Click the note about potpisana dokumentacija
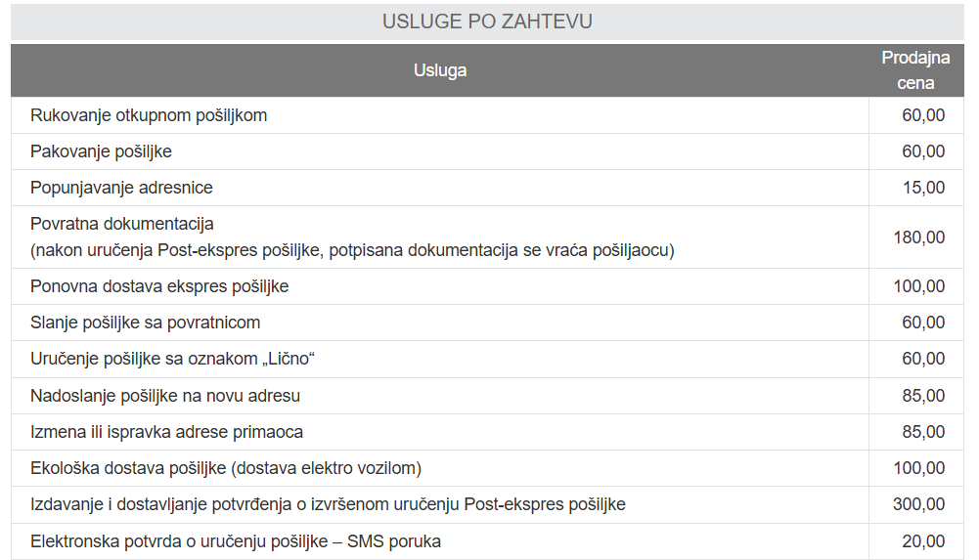The image size is (979, 560). pos(352,250)
